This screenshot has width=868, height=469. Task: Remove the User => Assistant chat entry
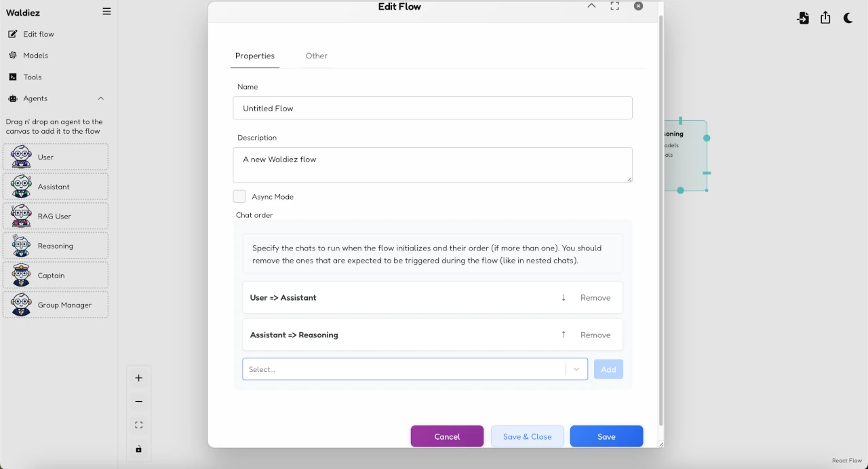[x=595, y=297]
